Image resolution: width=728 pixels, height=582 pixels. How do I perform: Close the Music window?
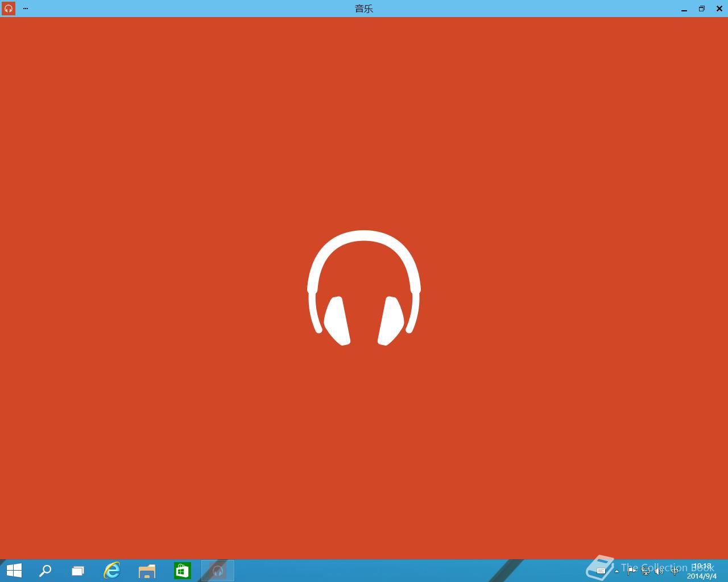pos(719,9)
